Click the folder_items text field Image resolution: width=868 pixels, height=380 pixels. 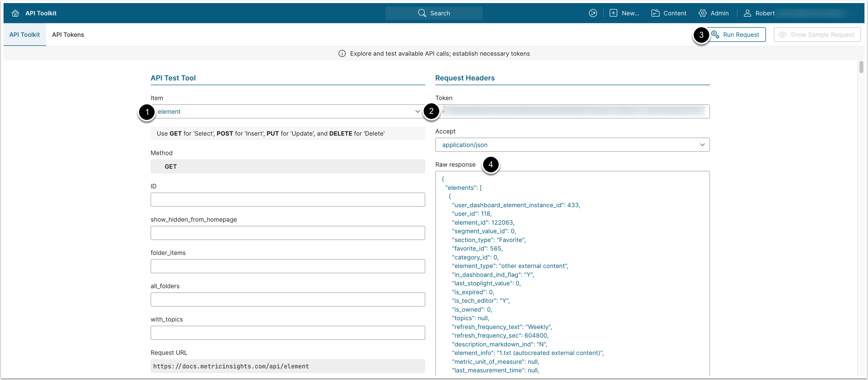click(x=288, y=266)
